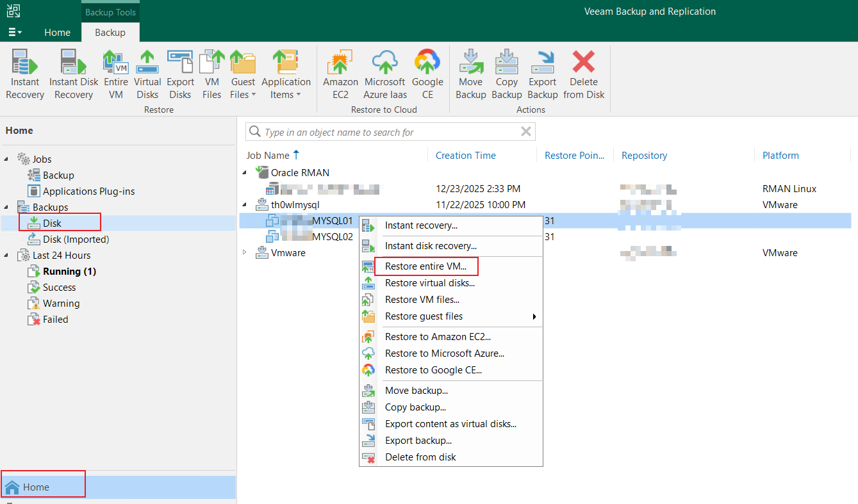This screenshot has height=504, width=858.
Task: Sort by the Platform column header
Action: tap(780, 155)
